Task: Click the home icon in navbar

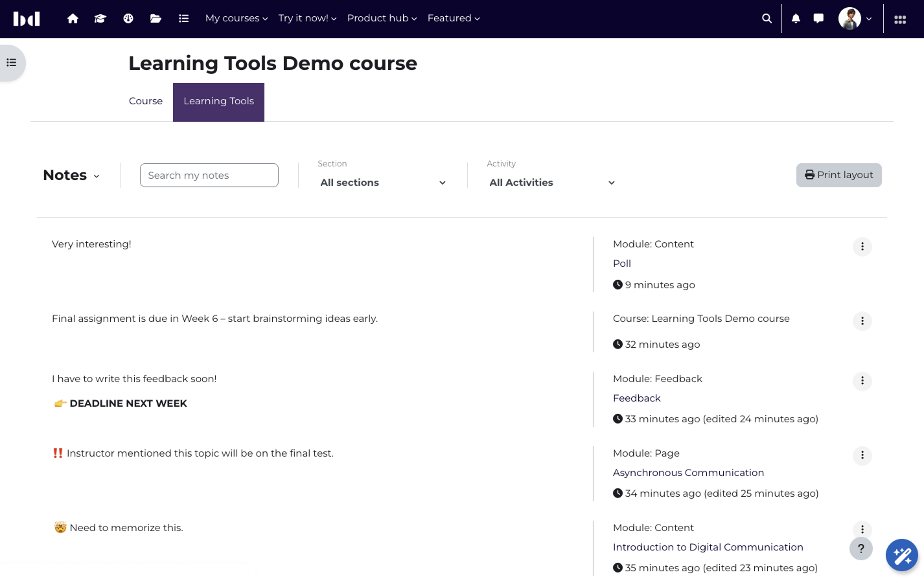Action: click(73, 19)
